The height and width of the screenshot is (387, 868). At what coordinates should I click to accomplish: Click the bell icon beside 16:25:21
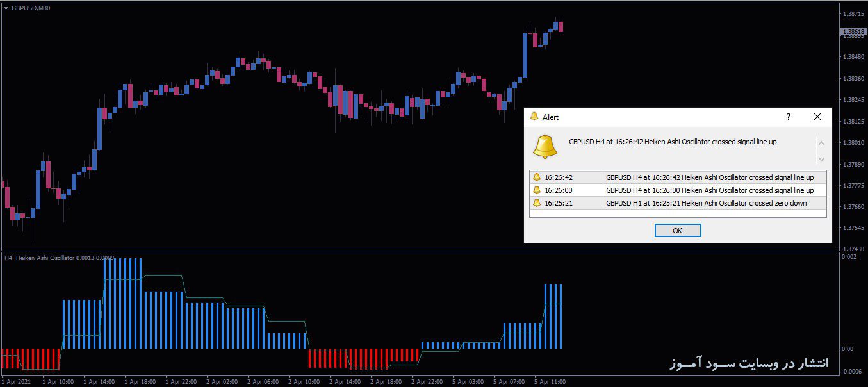[537, 203]
